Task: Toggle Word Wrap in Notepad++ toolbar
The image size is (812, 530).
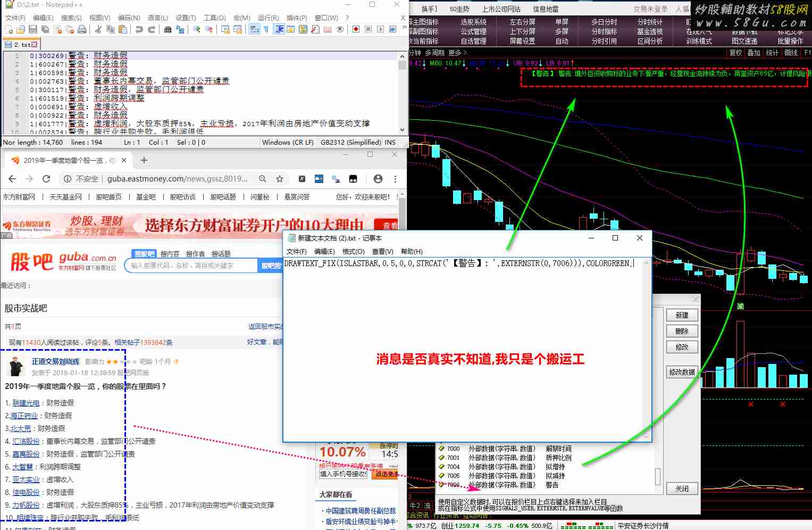Action: 254,29
